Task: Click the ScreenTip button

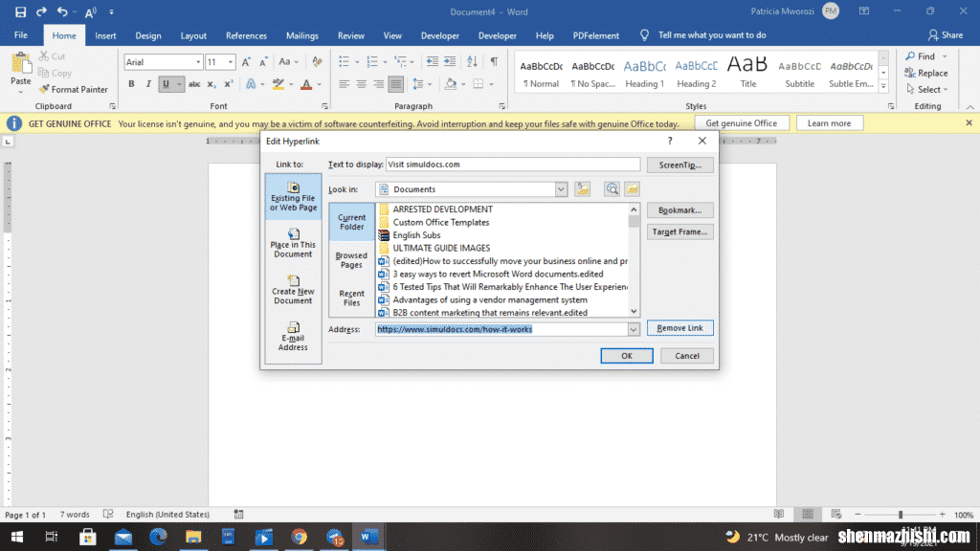Action: point(680,165)
